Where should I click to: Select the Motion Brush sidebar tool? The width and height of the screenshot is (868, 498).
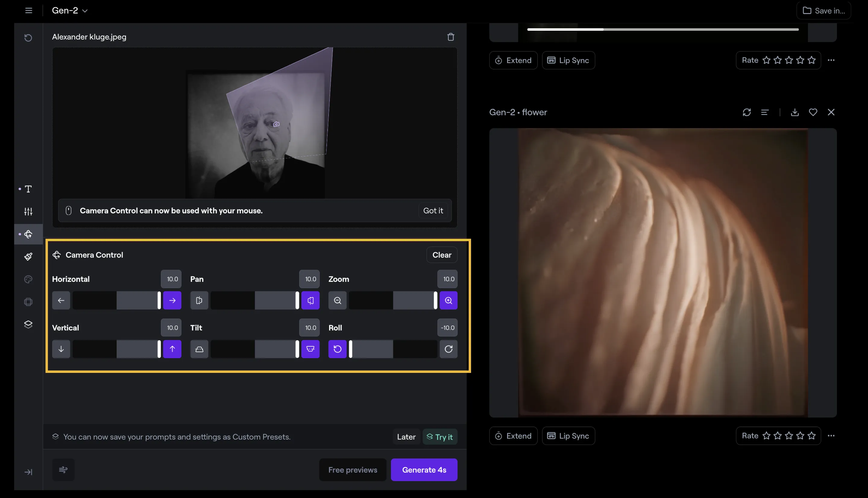pyautogui.click(x=28, y=257)
